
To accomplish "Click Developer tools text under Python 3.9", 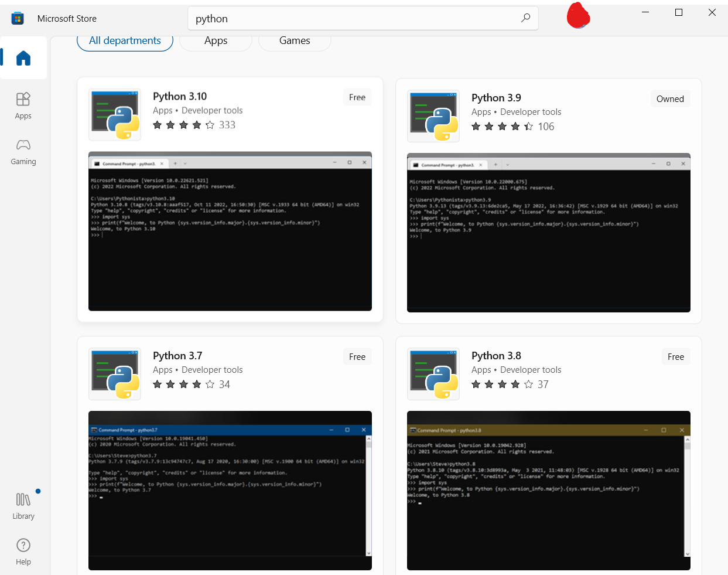I will point(531,111).
